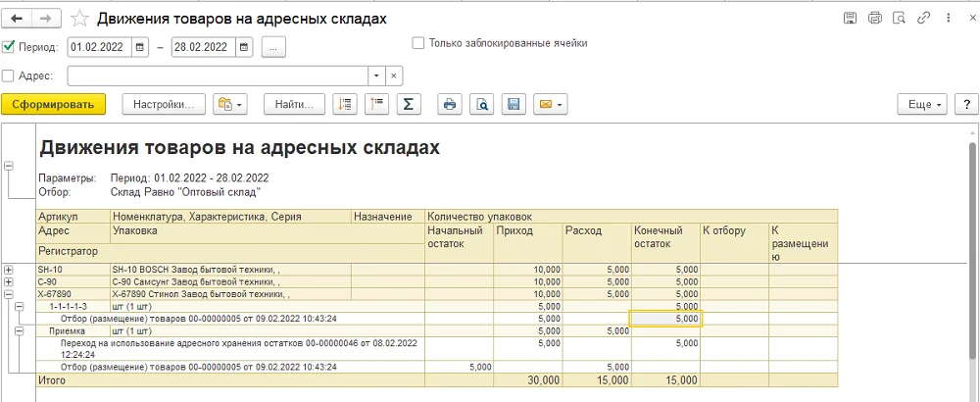Collapse the report header section minus box
Viewport: 980px width, 402px height.
click(x=9, y=167)
